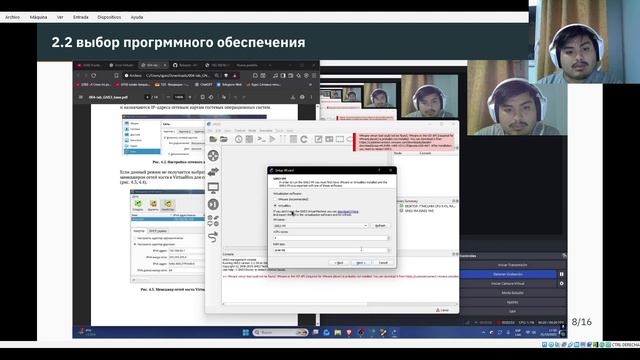Browse end devices monitor icon in GNS3
This screenshot has height=360, width=640.
point(213,188)
